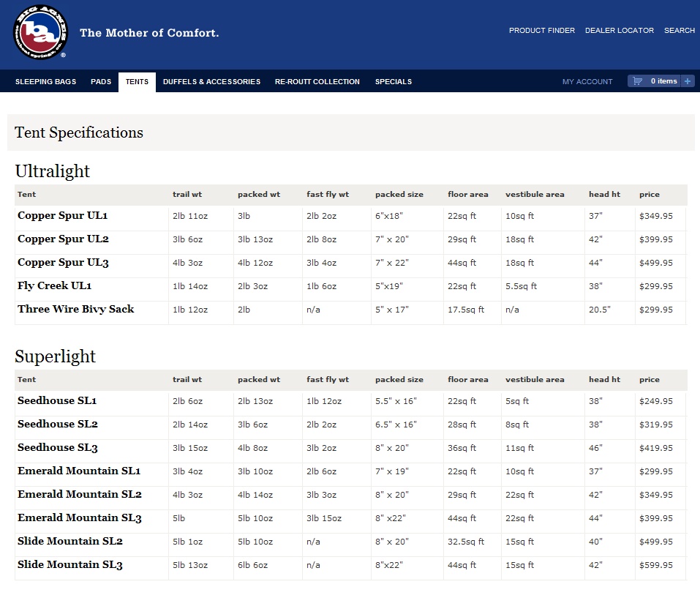
Task: Go to Dealer Locator
Action: pos(620,30)
